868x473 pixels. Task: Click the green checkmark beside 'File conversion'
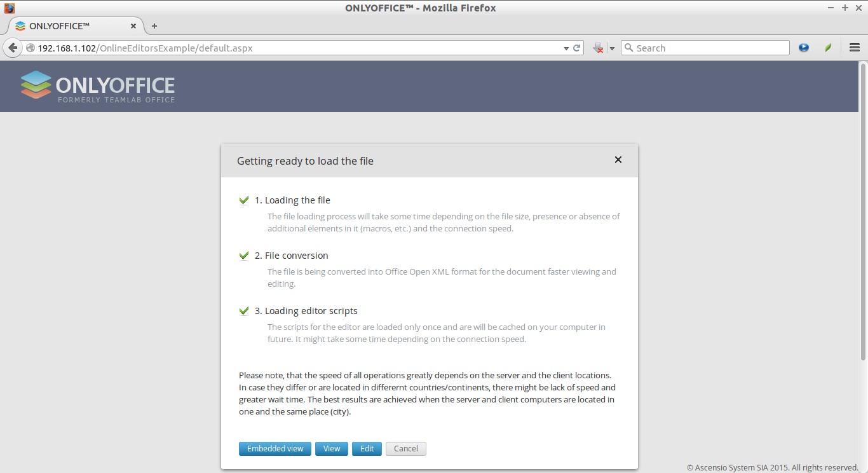[243, 256]
